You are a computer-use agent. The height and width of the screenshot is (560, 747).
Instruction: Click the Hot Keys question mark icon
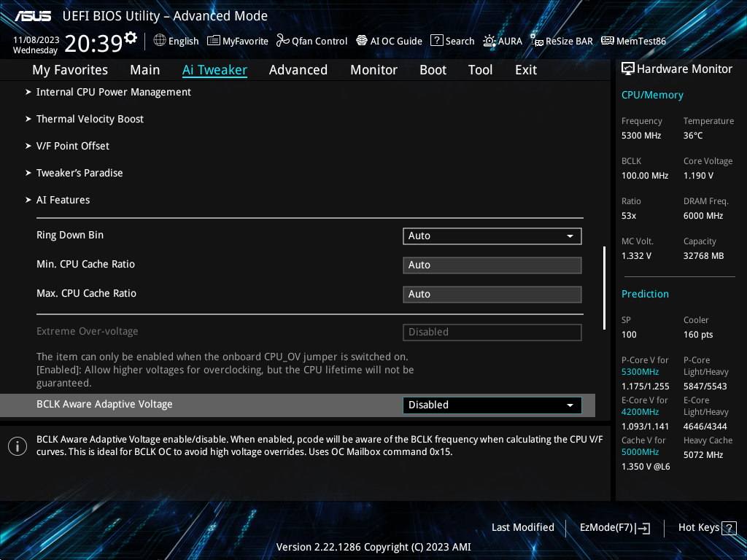coord(729,528)
